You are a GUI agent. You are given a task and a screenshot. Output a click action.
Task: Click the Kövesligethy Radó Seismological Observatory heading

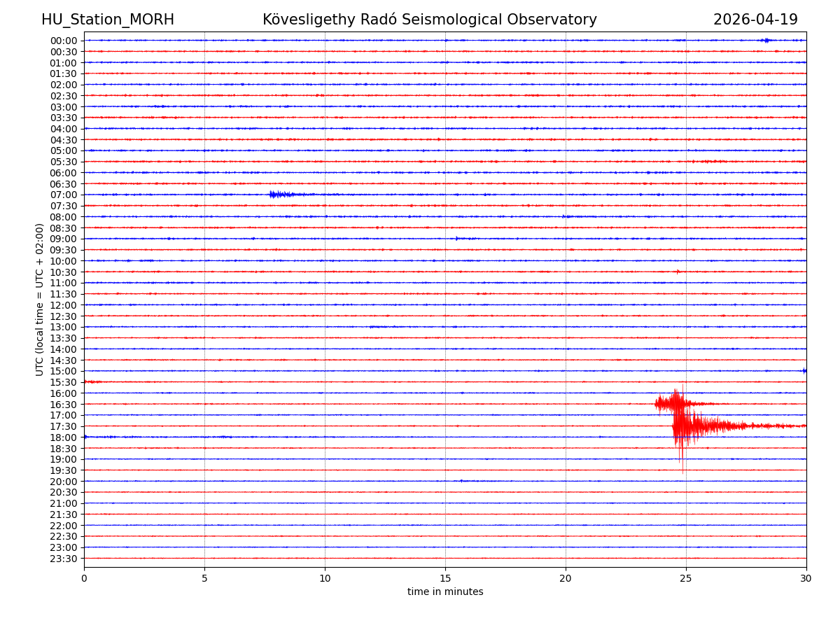point(430,20)
